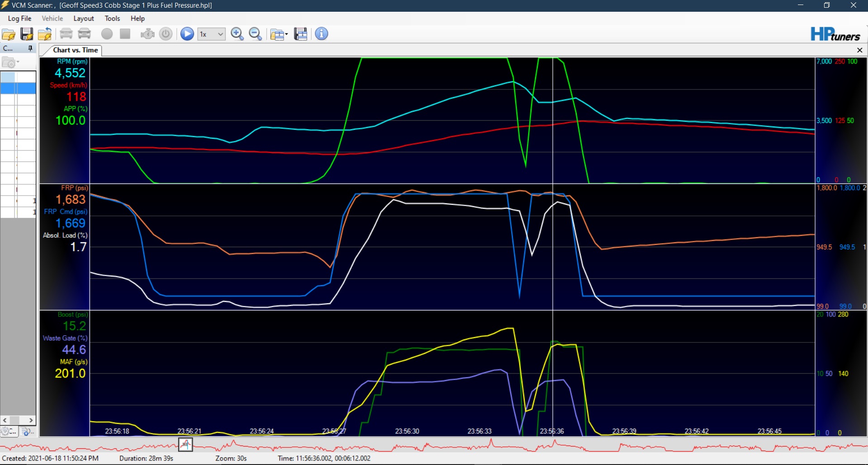868x465 pixels.
Task: Open the Log File menu
Action: pyautogui.click(x=19, y=19)
